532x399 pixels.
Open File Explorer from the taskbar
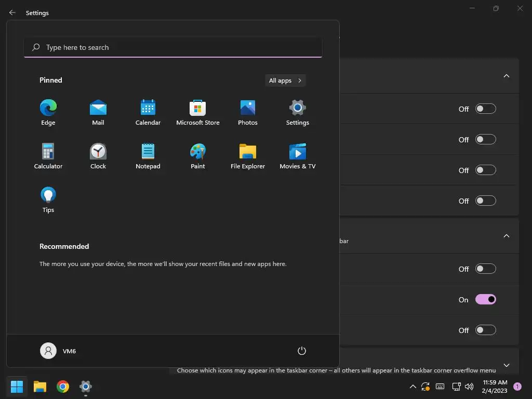40,387
